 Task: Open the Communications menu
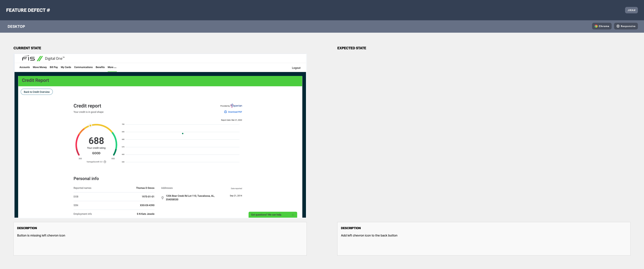(83, 67)
